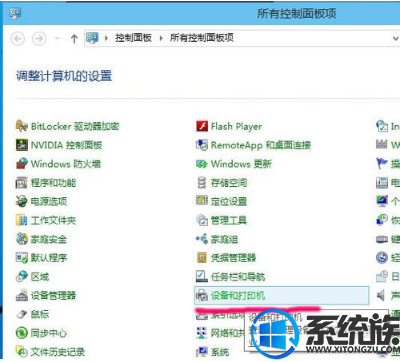Click the 管理工具 text
The height and width of the screenshot is (362, 400).
tap(229, 220)
